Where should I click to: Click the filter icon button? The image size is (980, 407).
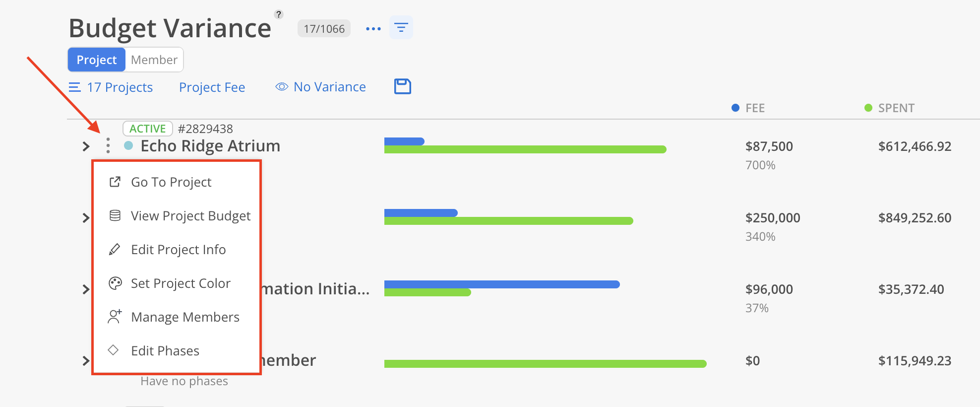click(401, 28)
